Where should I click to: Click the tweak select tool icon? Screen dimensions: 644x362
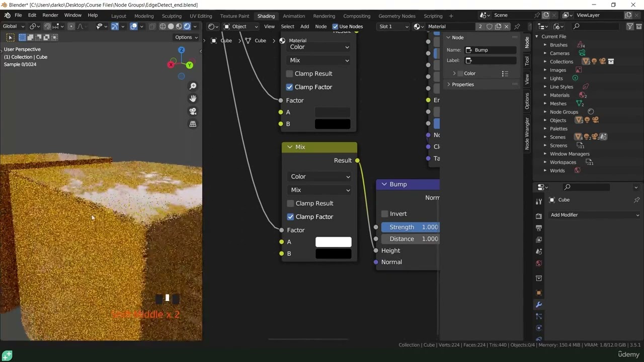10,37
